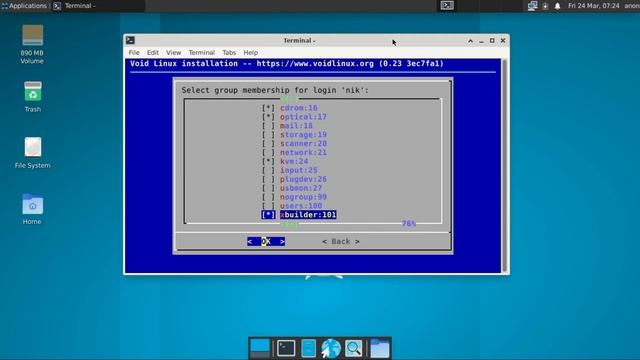640x360 pixels.
Task: Show desktop via dock icon
Action: [260, 348]
